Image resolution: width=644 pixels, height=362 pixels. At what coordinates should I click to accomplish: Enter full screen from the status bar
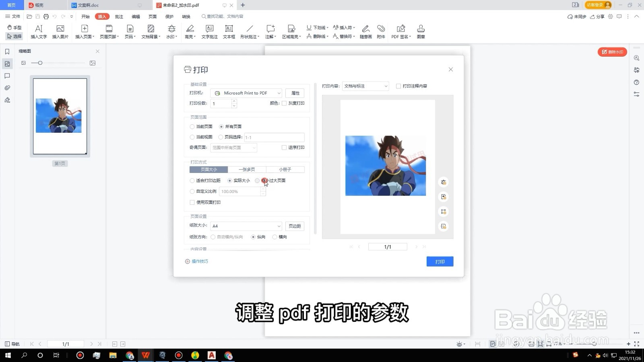point(637,344)
